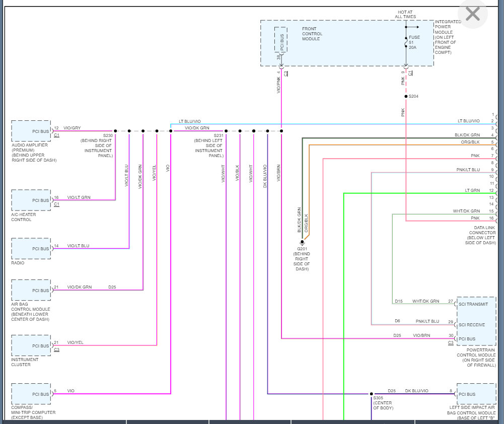Image resolution: width=504 pixels, height=424 pixels.
Task: Click the BLK/DK GRN label at connector pin 4
Action: coord(467,135)
